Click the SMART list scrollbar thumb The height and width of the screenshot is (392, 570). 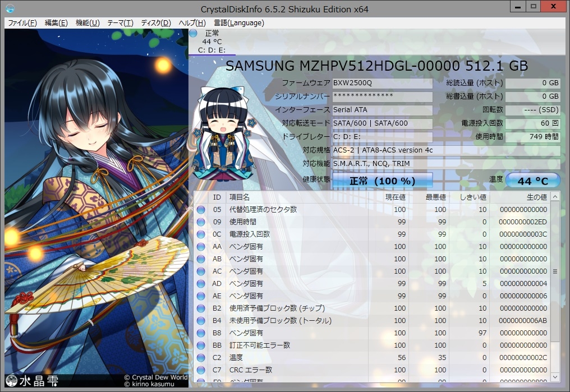(x=555, y=271)
